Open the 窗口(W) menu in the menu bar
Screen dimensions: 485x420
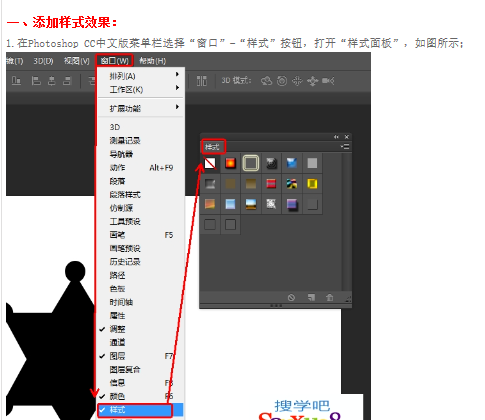[114, 61]
